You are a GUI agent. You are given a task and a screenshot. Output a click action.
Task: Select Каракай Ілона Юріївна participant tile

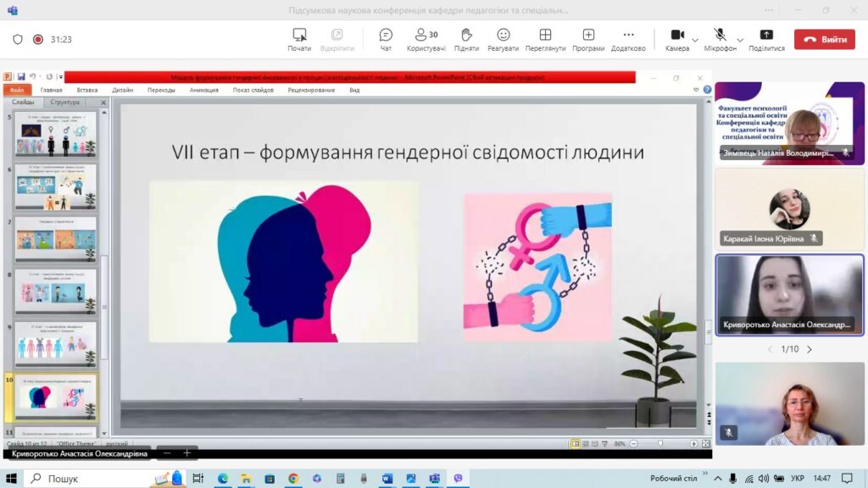pos(789,210)
